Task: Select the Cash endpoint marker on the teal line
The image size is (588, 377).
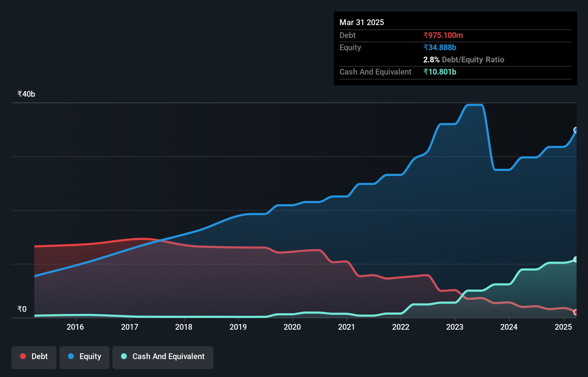Action: point(576,259)
